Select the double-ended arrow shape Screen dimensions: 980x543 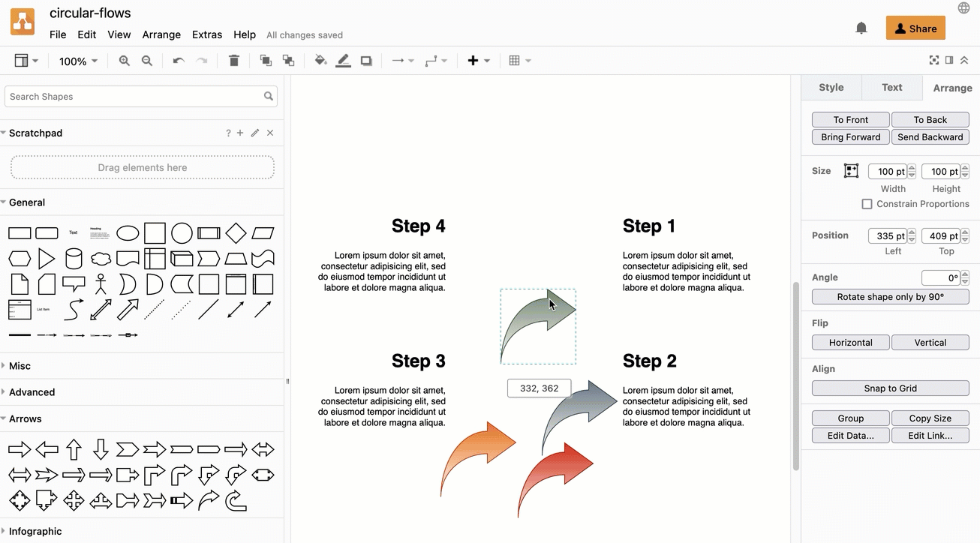pyautogui.click(x=263, y=448)
